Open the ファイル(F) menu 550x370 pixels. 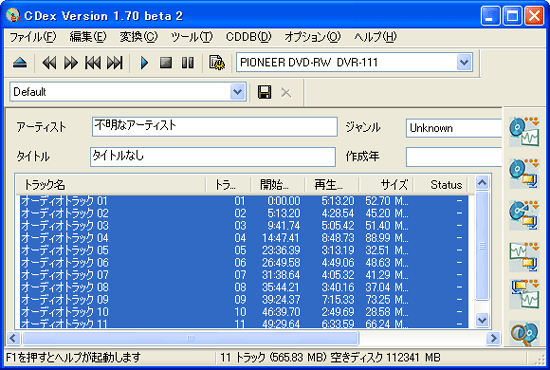pos(33,37)
